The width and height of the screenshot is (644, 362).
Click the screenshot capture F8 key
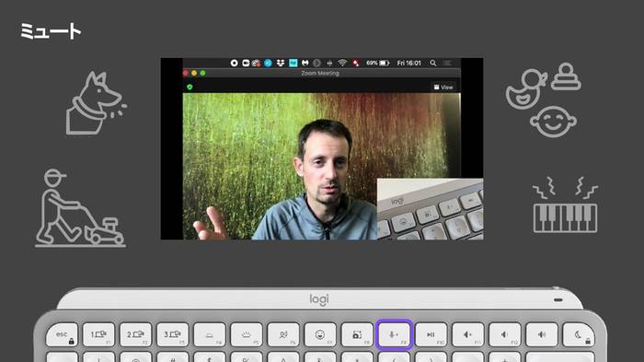[357, 335]
